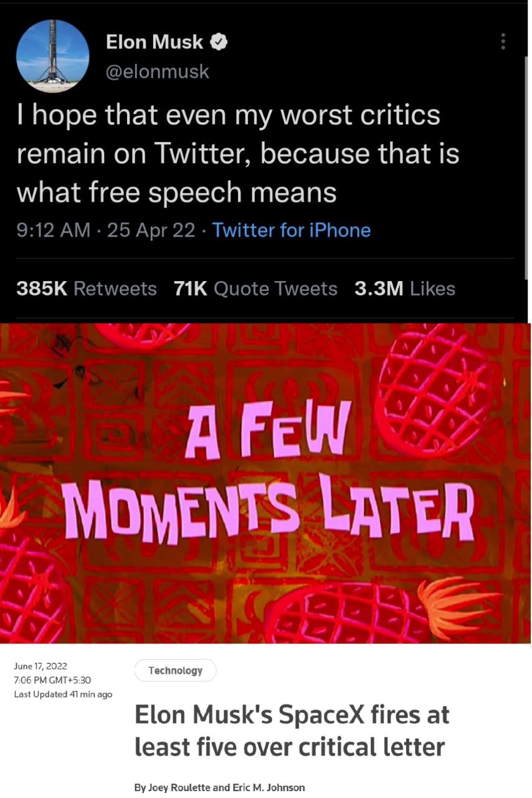Select the tweet text about free speech
The height and width of the screenshot is (798, 532).
pos(237,153)
